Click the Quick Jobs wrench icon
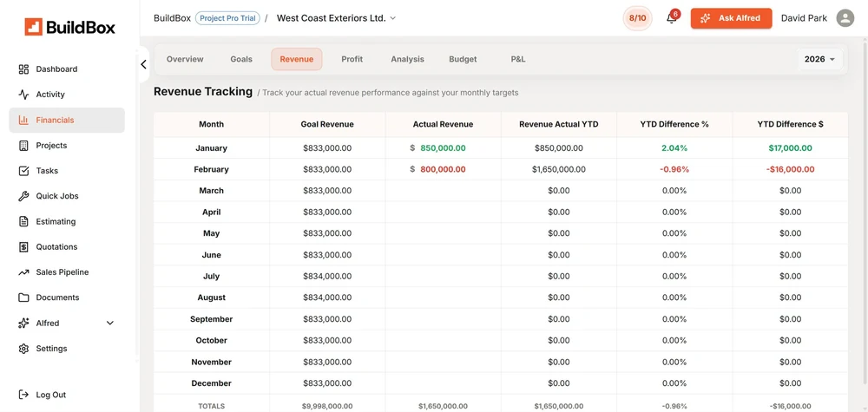The image size is (868, 412). [23, 196]
